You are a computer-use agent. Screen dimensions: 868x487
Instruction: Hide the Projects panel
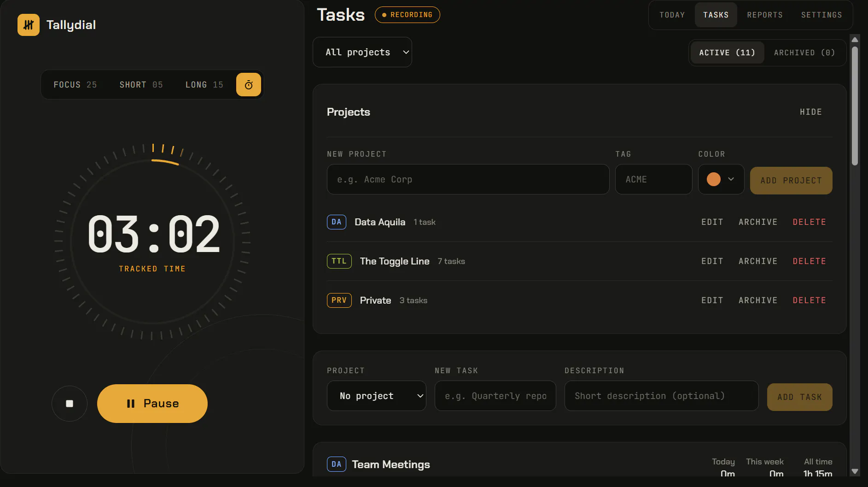[x=811, y=112]
